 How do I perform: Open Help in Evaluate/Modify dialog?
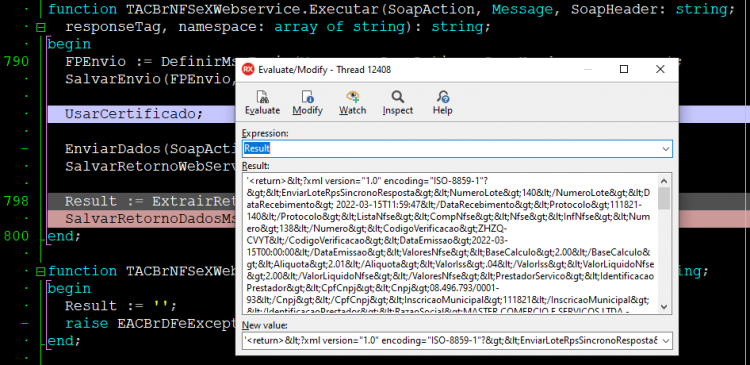(442, 102)
